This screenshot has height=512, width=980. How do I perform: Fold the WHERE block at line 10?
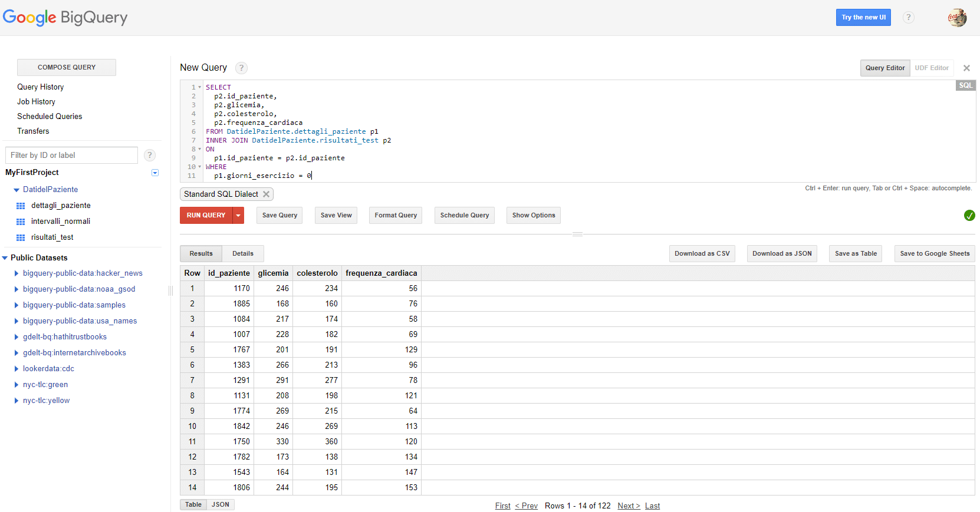point(200,167)
